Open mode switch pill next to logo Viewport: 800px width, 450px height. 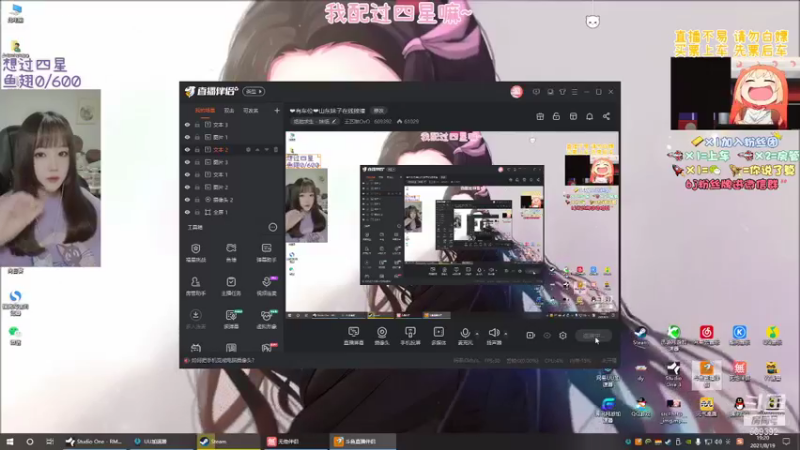coord(254,92)
